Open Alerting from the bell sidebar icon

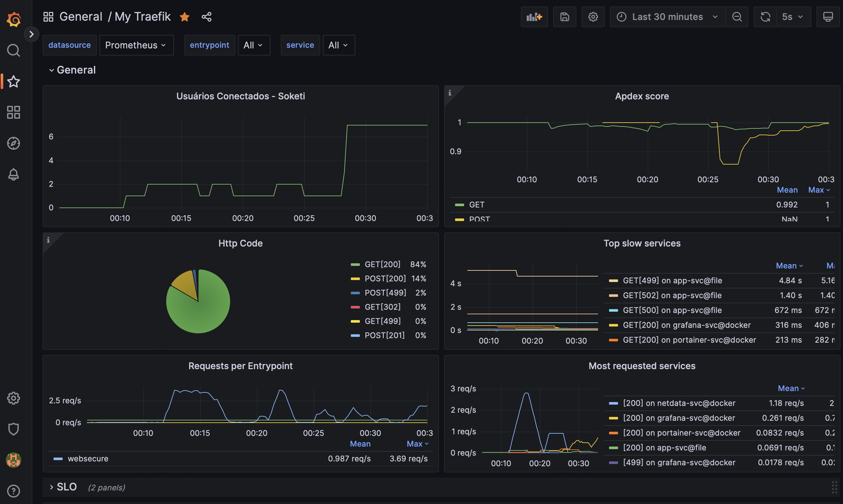[x=14, y=174]
